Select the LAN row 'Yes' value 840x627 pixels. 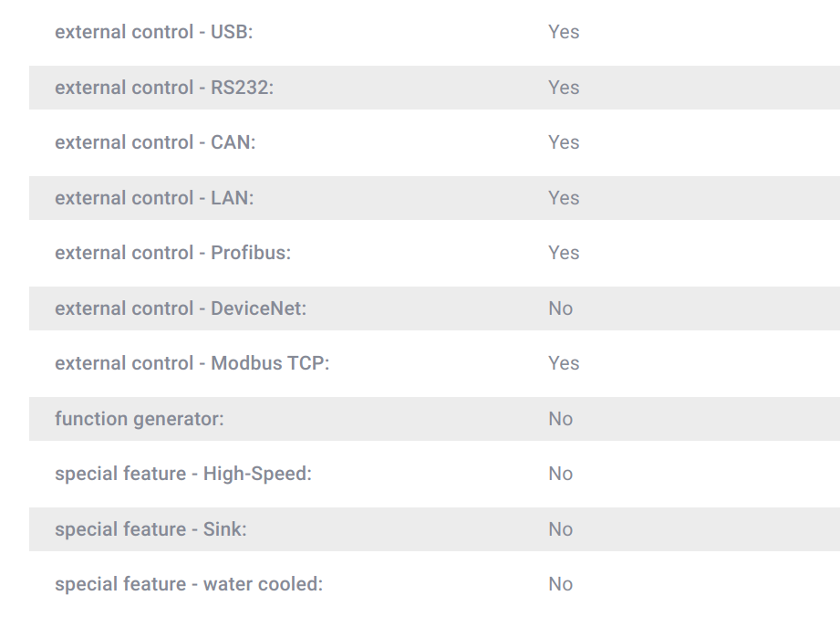[564, 198]
